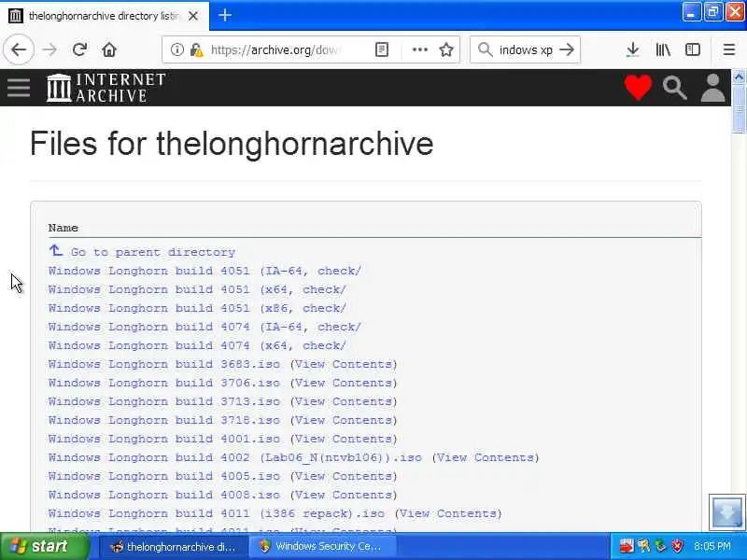View Contents of build 4001.iso
Viewport: 747px width, 560px height.
(344, 439)
